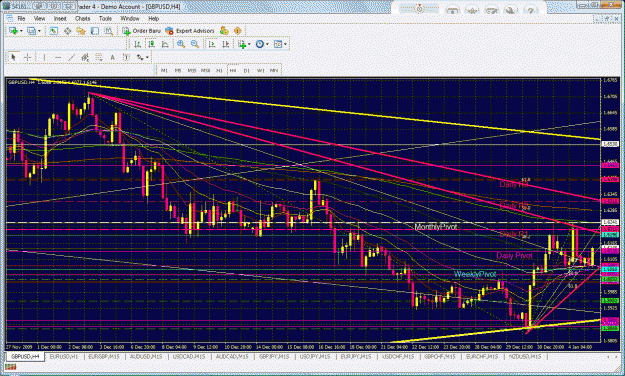625x376 pixels.
Task: Switch to the EURGBP,M15 chart tab
Action: tap(104, 356)
